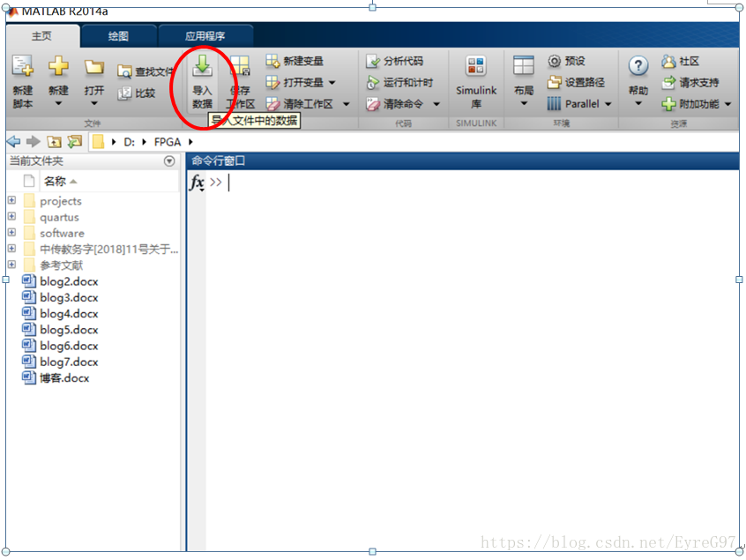Click the FPGA path segment
The height and width of the screenshot is (560, 746).
pos(168,142)
